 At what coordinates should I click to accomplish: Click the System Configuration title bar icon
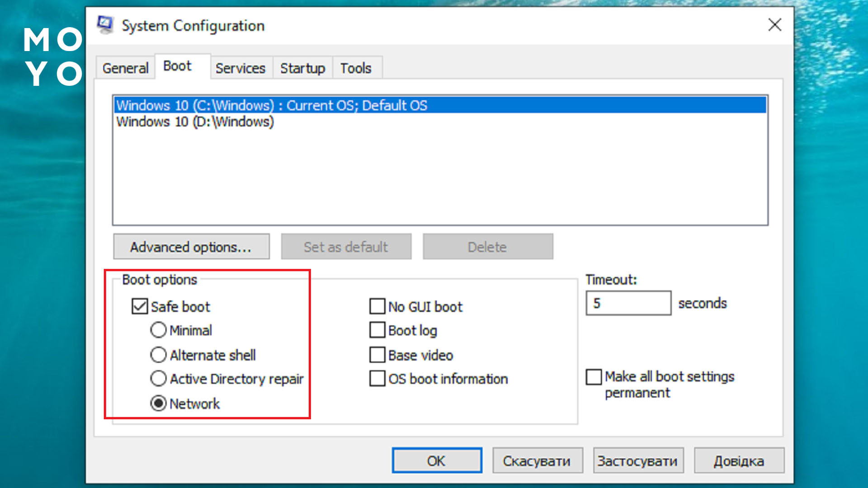pos(105,25)
